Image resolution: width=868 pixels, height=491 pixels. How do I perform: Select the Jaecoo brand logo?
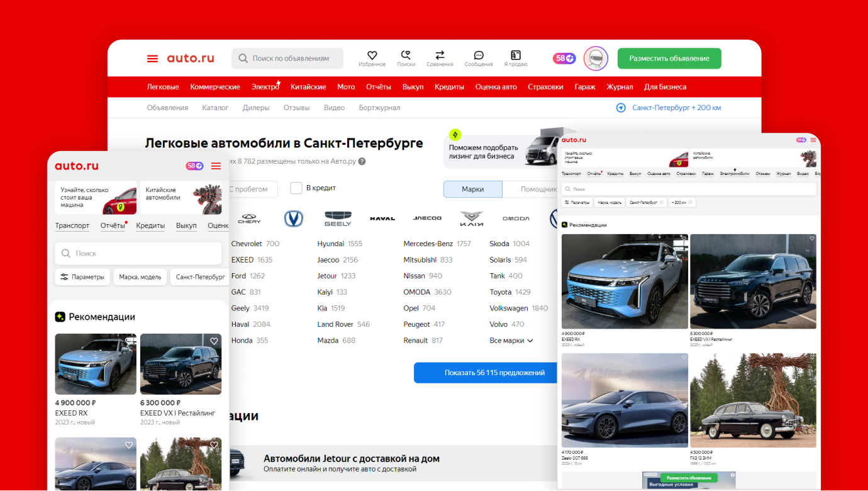[427, 218]
